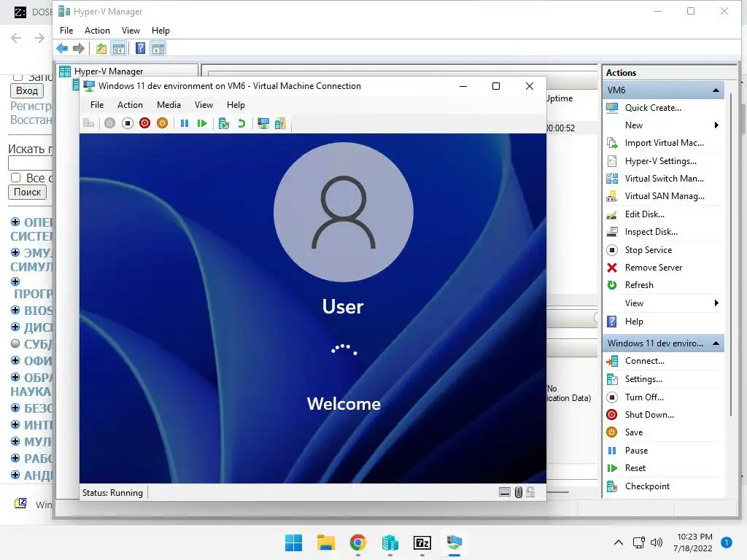
Task: Click the mouse icon in VM status bar
Action: point(519,492)
